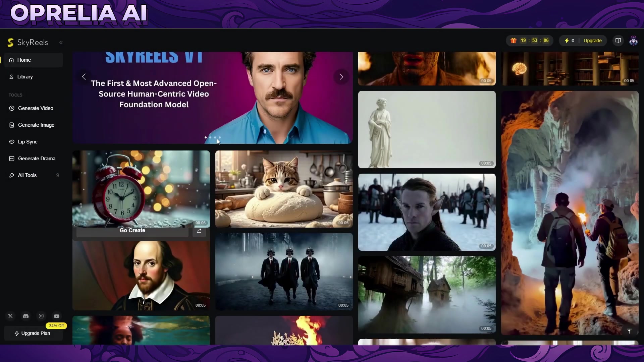The width and height of the screenshot is (644, 362).
Task: Open Generate Drama tool
Action: [34, 159]
